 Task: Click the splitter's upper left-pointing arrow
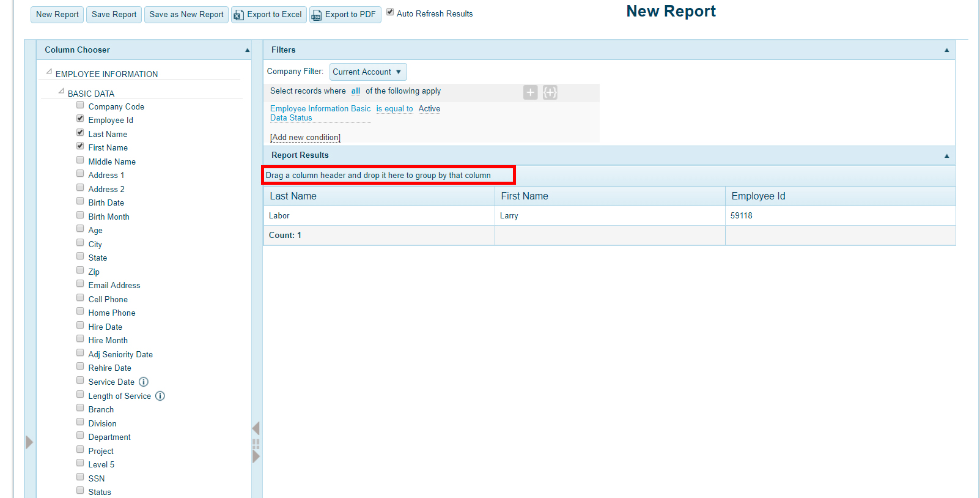point(256,428)
